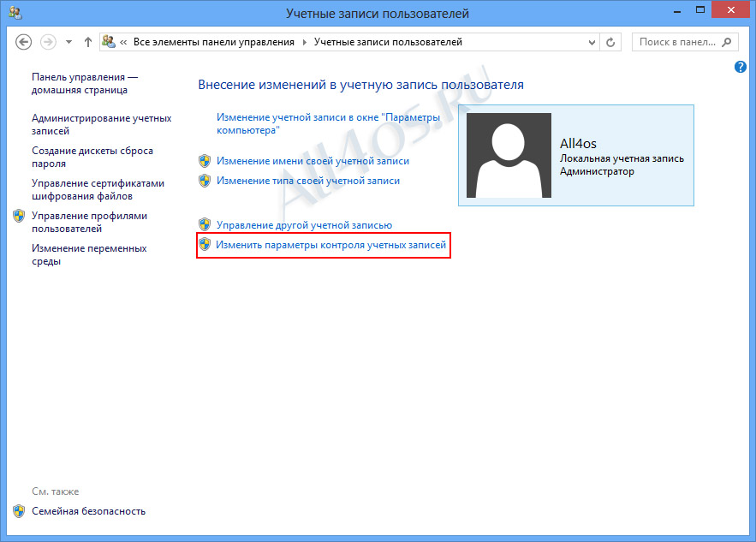This screenshot has height=542, width=756.
Task: Close the user accounts window
Action: tap(731, 10)
